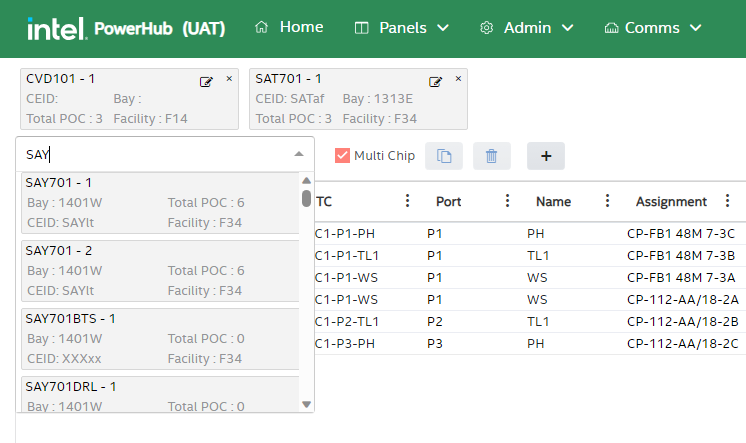Click the edit icon on CVD101 - 1 card
Viewport: 746px width, 443px height.
[206, 81]
